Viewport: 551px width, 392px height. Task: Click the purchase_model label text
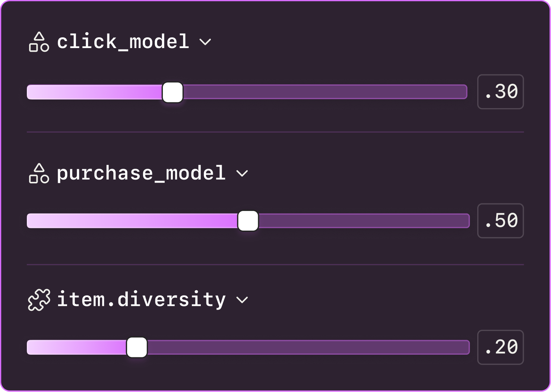coord(141,173)
